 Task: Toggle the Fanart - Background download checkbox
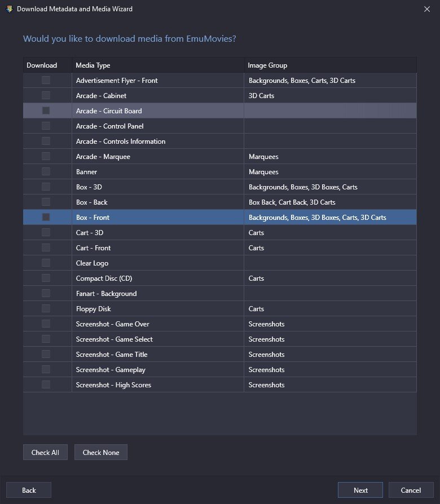[x=46, y=293]
